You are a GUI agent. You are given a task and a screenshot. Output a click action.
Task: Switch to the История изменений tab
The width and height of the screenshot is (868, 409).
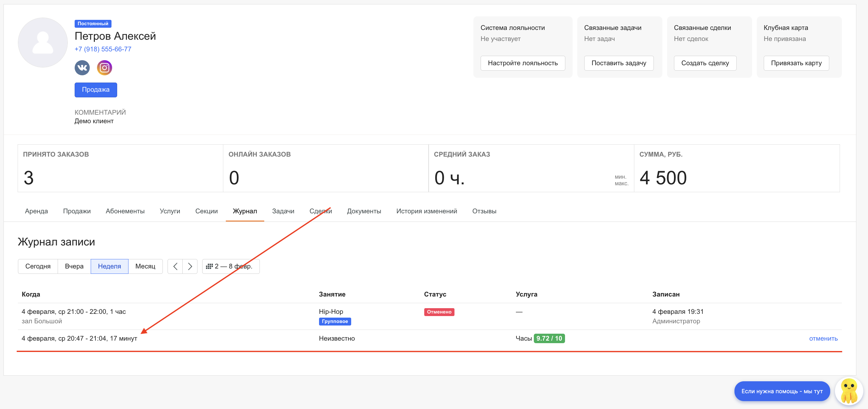[426, 211]
